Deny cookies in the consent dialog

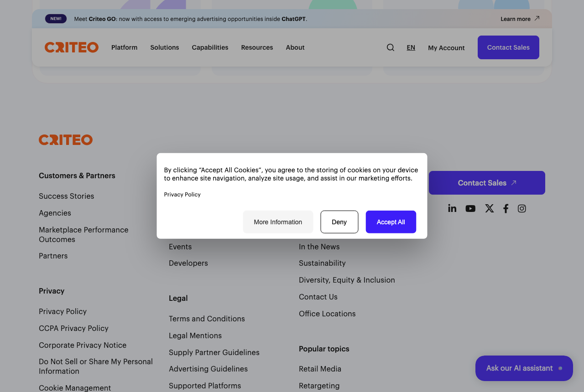point(339,222)
